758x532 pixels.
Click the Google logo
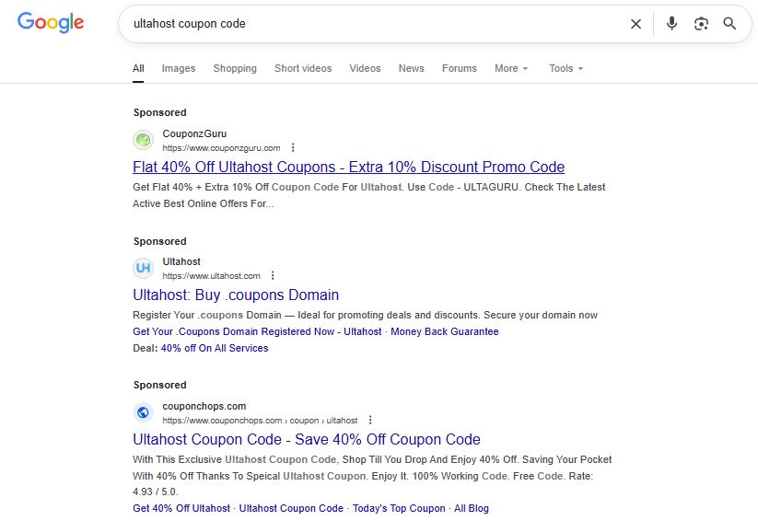click(x=51, y=23)
